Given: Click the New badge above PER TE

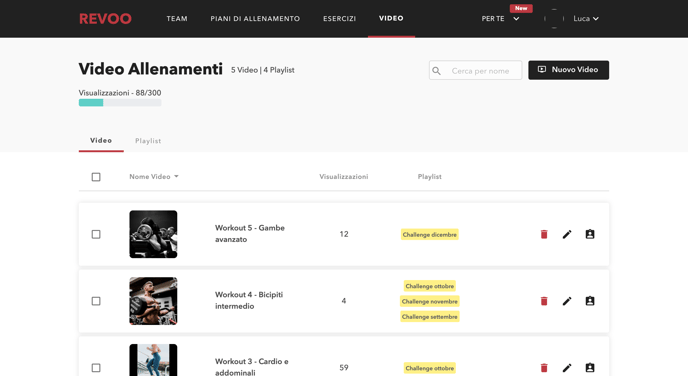Looking at the screenshot, I should tap(521, 8).
